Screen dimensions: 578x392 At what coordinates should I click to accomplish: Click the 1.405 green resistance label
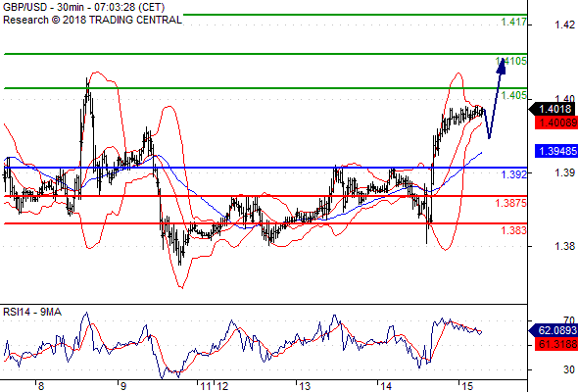click(514, 95)
